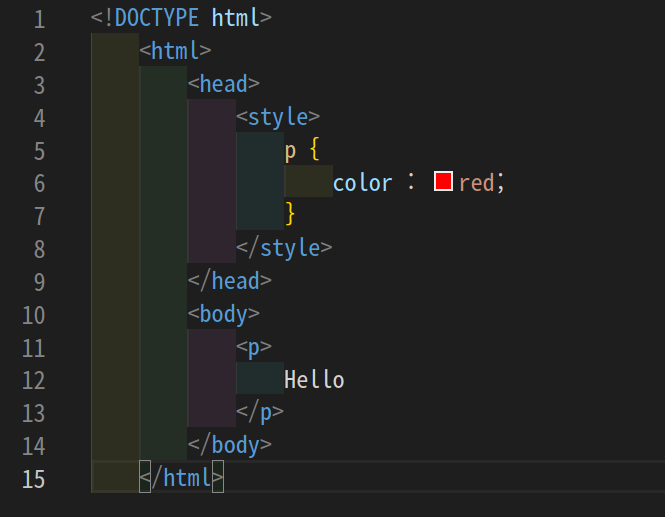This screenshot has height=517, width=665.
Task: Click line number 14 in the gutter
Action: (34, 447)
